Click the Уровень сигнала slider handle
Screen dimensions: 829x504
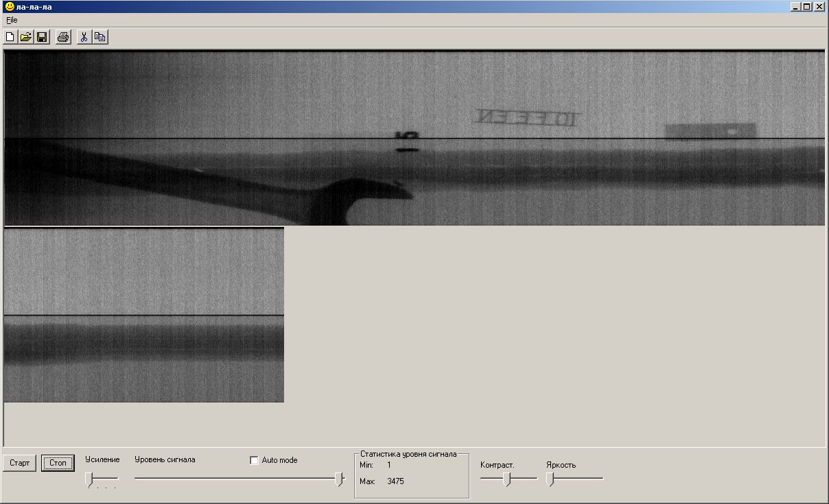338,479
